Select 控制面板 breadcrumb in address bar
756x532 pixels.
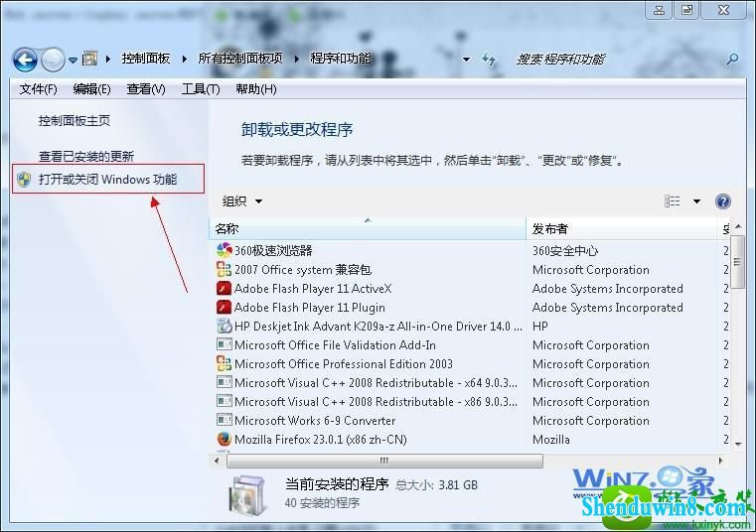[146, 59]
